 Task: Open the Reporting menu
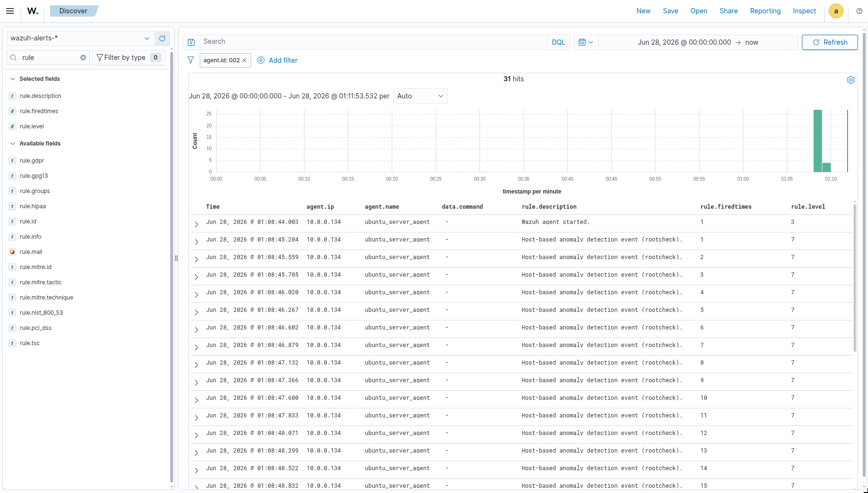(x=765, y=11)
